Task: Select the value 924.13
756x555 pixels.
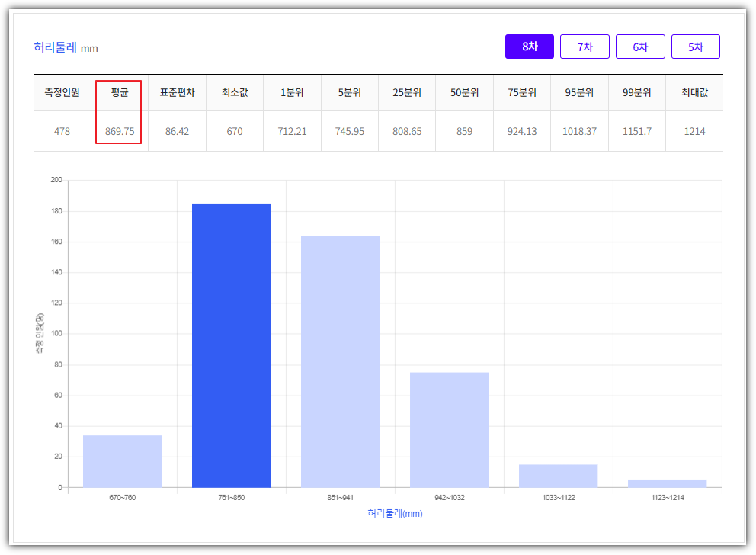Action: (522, 131)
